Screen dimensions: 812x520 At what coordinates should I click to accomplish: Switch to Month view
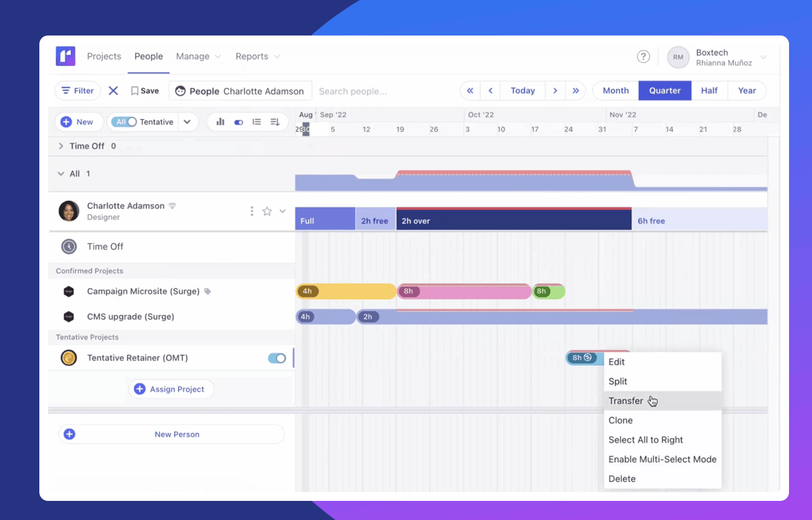pyautogui.click(x=616, y=91)
